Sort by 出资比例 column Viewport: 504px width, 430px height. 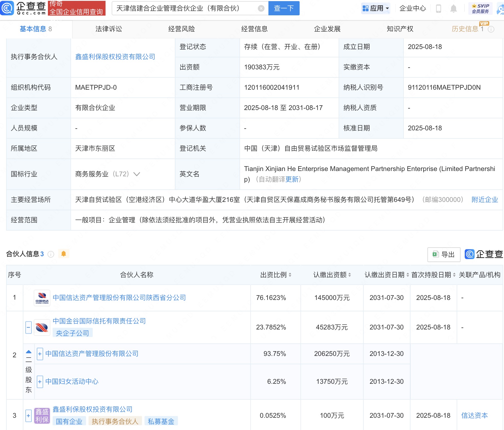click(x=290, y=275)
